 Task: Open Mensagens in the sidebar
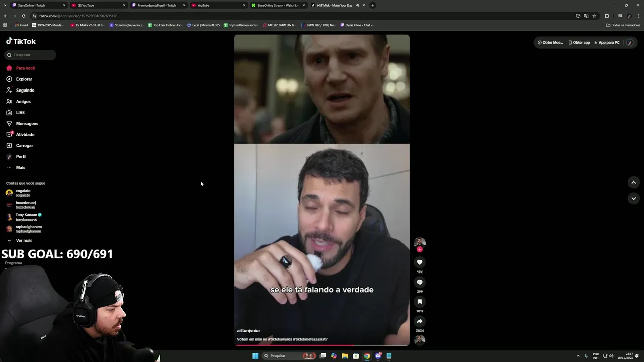[x=22, y=123]
